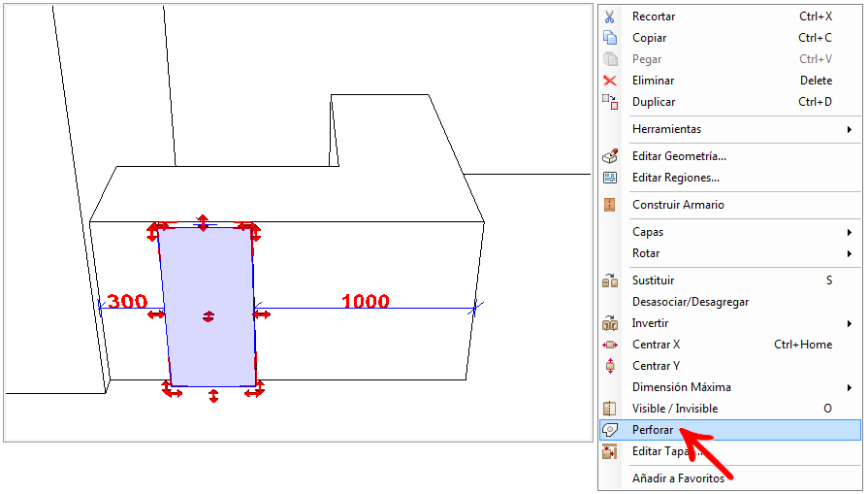The height and width of the screenshot is (494, 868).
Task: Open Editar Regiones... dialog
Action: click(730, 178)
